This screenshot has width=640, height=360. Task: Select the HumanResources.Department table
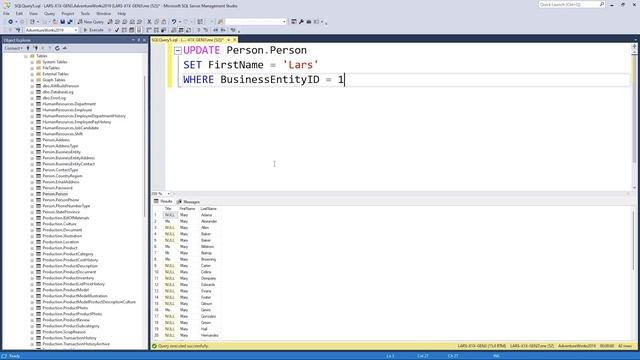[x=69, y=104]
